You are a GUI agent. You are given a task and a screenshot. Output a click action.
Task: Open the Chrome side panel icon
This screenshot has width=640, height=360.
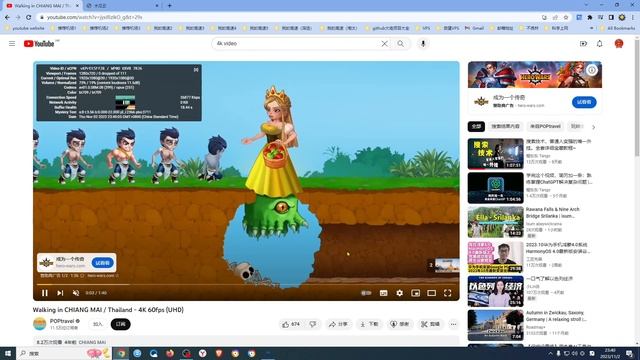pos(611,17)
